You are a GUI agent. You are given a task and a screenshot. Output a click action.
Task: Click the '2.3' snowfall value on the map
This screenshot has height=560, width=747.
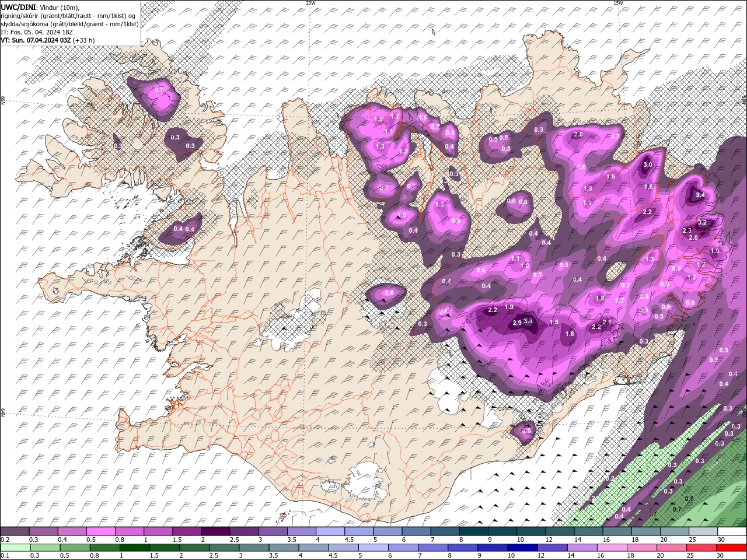point(687,230)
